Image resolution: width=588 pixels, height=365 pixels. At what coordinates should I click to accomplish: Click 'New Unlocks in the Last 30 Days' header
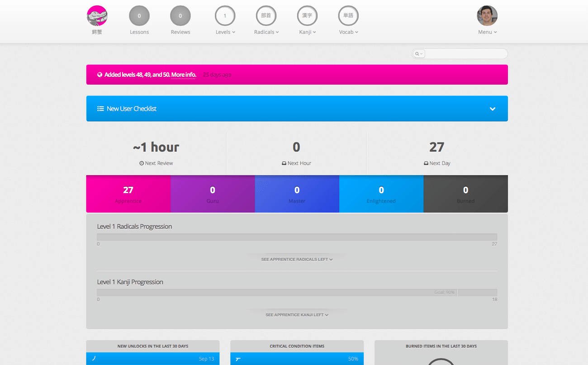[x=153, y=346]
